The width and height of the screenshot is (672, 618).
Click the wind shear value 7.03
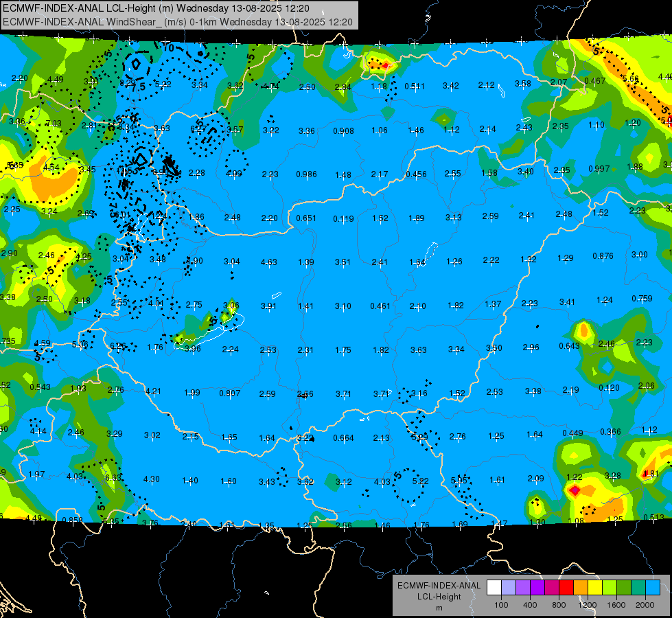coord(54,124)
